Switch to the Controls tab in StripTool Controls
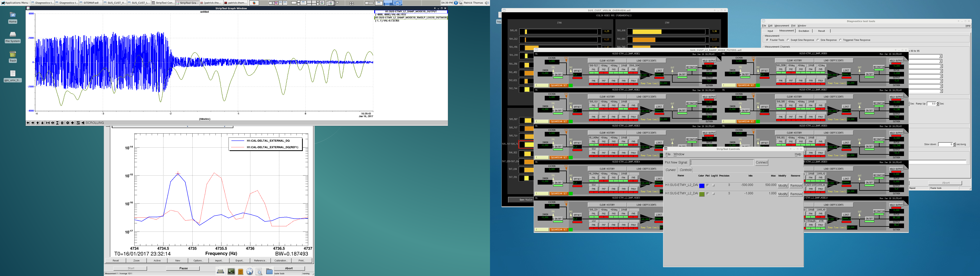 pos(686,170)
